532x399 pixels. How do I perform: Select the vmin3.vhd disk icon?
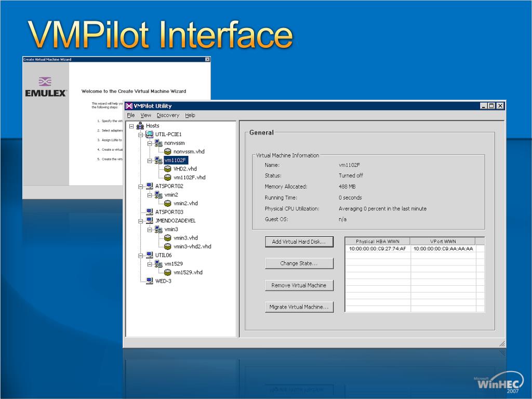click(168, 238)
